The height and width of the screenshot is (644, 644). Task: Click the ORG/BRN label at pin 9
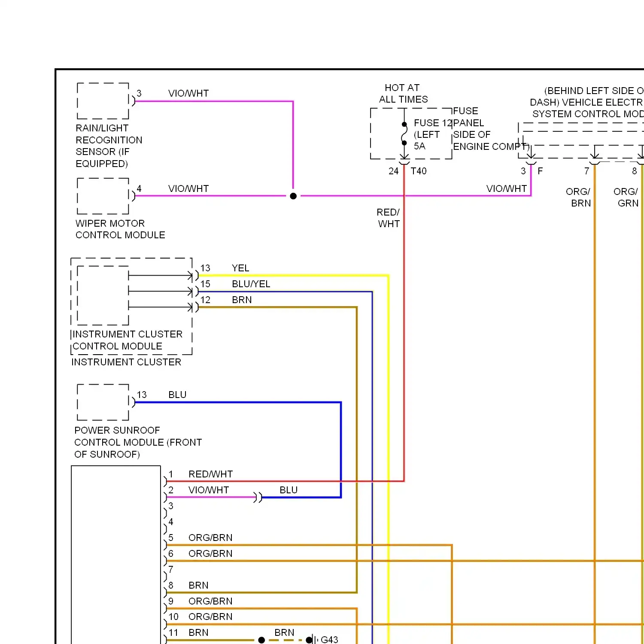[210, 601]
